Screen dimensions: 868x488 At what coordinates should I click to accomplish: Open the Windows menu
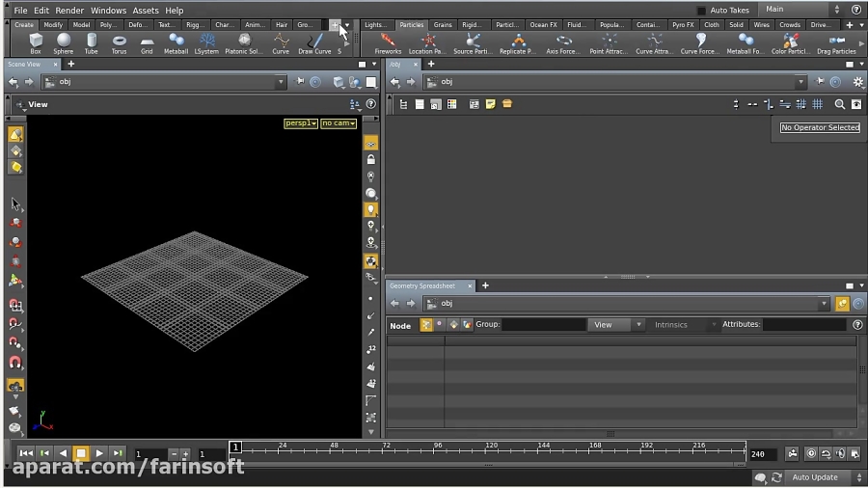pyautogui.click(x=108, y=10)
